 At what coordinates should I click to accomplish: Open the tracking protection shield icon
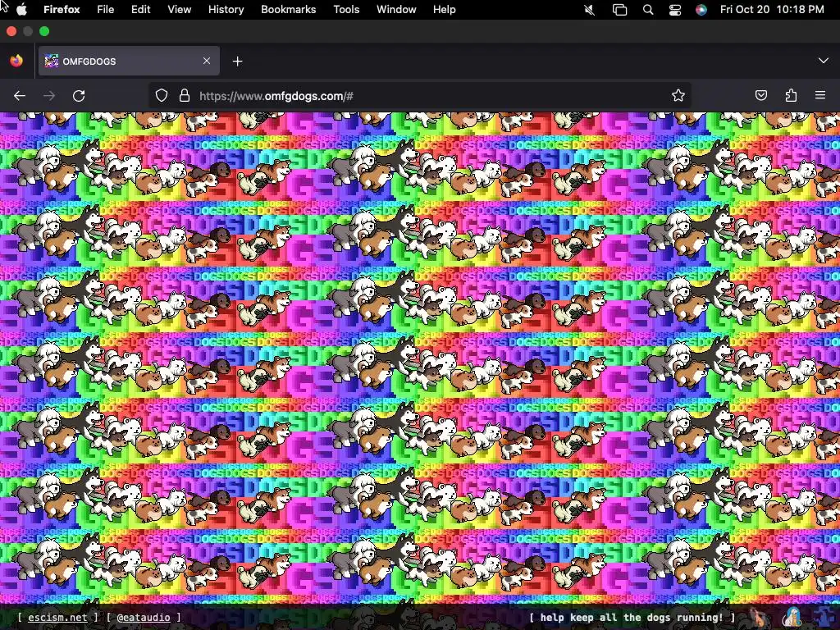pyautogui.click(x=162, y=96)
